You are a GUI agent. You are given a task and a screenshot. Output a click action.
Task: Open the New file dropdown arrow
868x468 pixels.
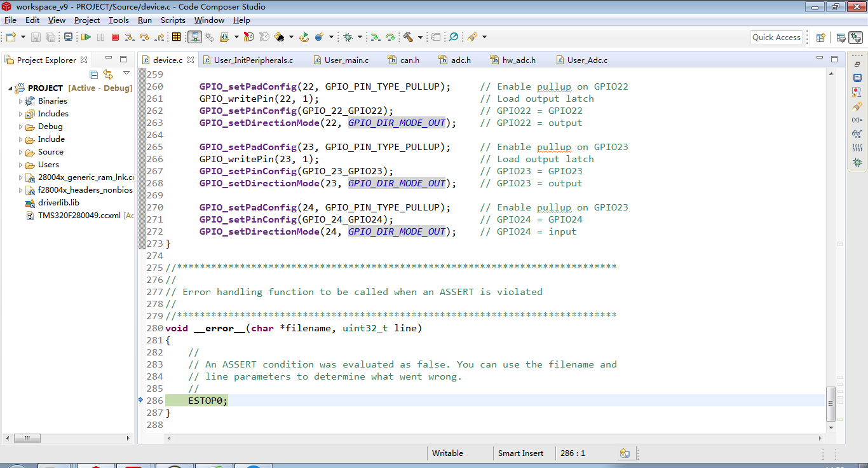(23, 37)
